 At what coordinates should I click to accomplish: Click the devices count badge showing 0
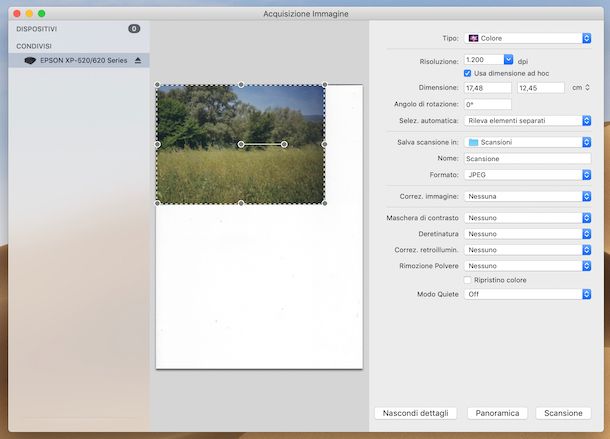[134, 29]
